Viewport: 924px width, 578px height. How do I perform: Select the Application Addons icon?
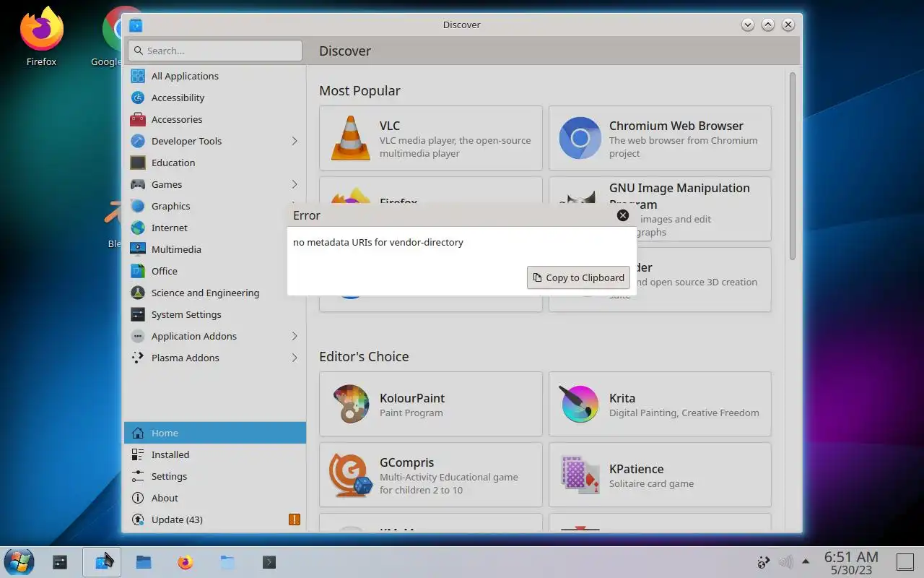pyautogui.click(x=138, y=336)
